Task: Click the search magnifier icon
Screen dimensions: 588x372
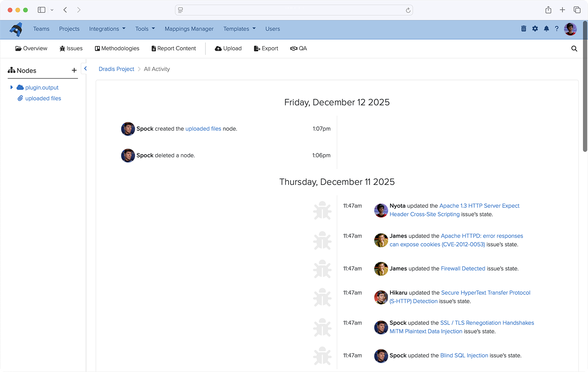Action: 574,49
